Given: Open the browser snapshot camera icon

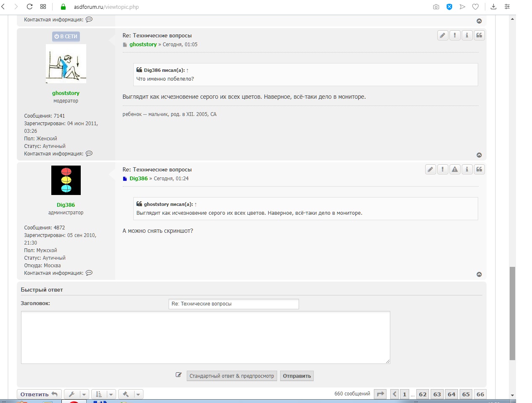Looking at the screenshot, I should tap(436, 7).
